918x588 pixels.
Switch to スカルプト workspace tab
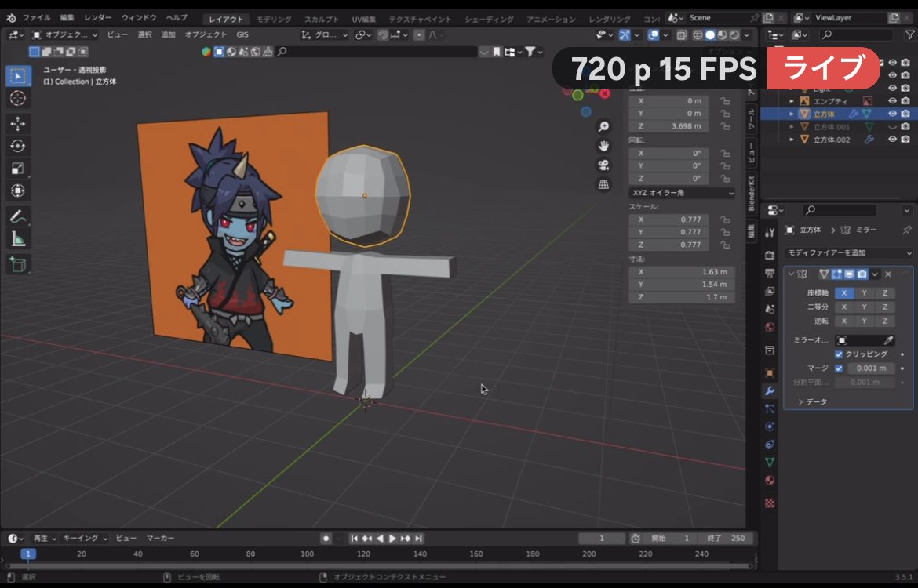(322, 20)
